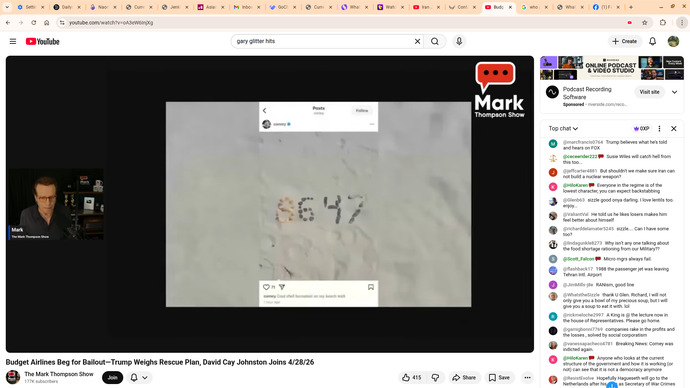The width and height of the screenshot is (690, 388).
Task: Start voice search with the microphone icon
Action: 459,41
